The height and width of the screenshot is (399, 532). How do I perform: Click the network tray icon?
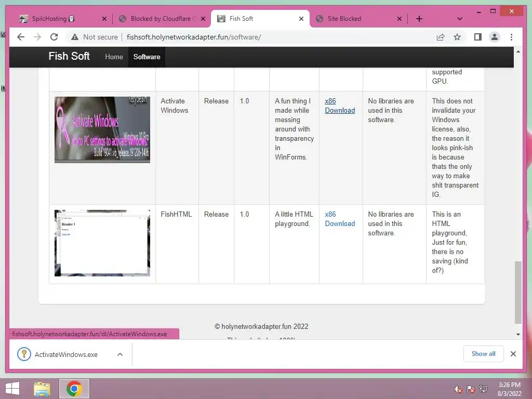click(483, 389)
